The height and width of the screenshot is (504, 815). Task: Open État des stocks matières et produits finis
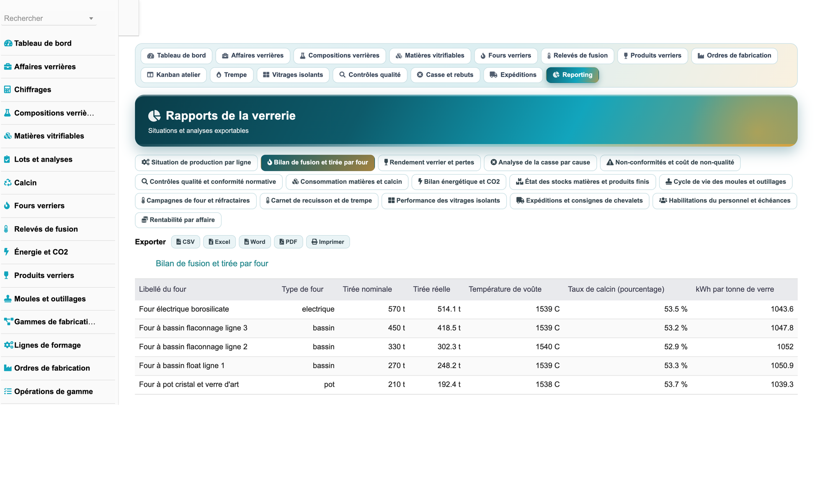click(583, 182)
